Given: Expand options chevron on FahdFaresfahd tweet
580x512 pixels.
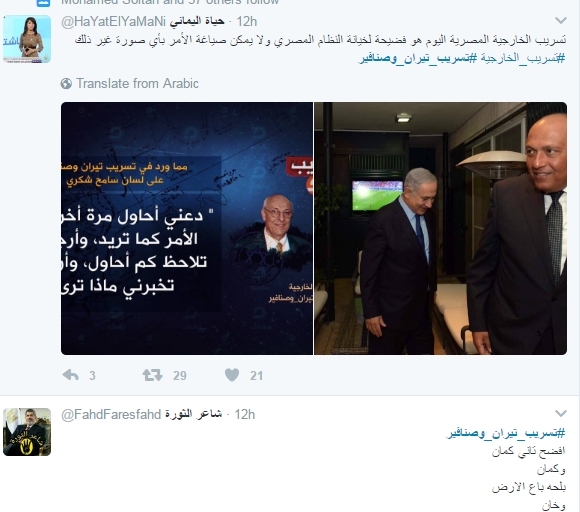Looking at the screenshot, I should click(561, 413).
